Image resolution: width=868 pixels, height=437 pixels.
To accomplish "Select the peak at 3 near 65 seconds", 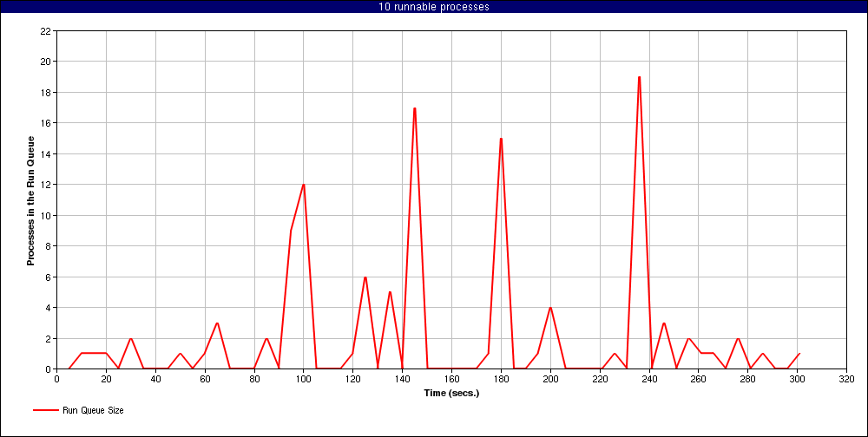I will [x=217, y=323].
